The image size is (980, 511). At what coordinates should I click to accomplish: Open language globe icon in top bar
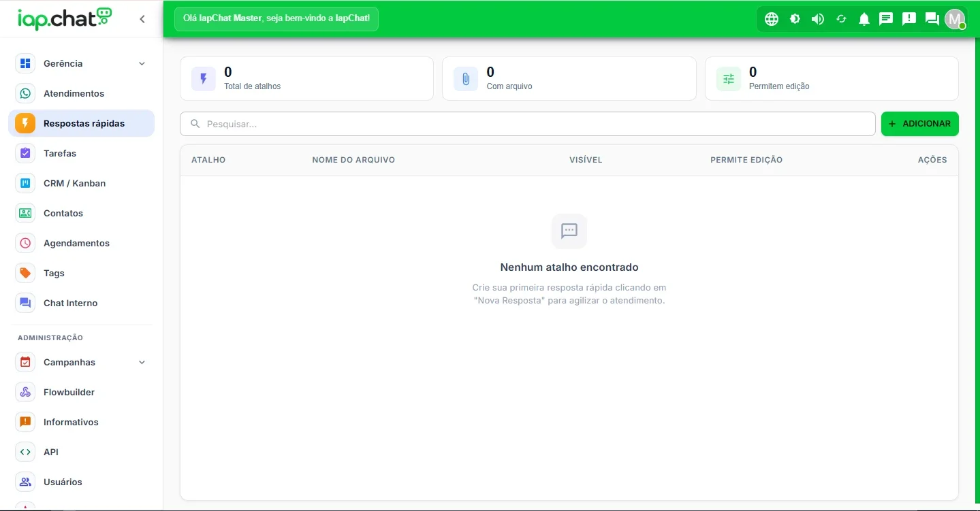coord(772,19)
